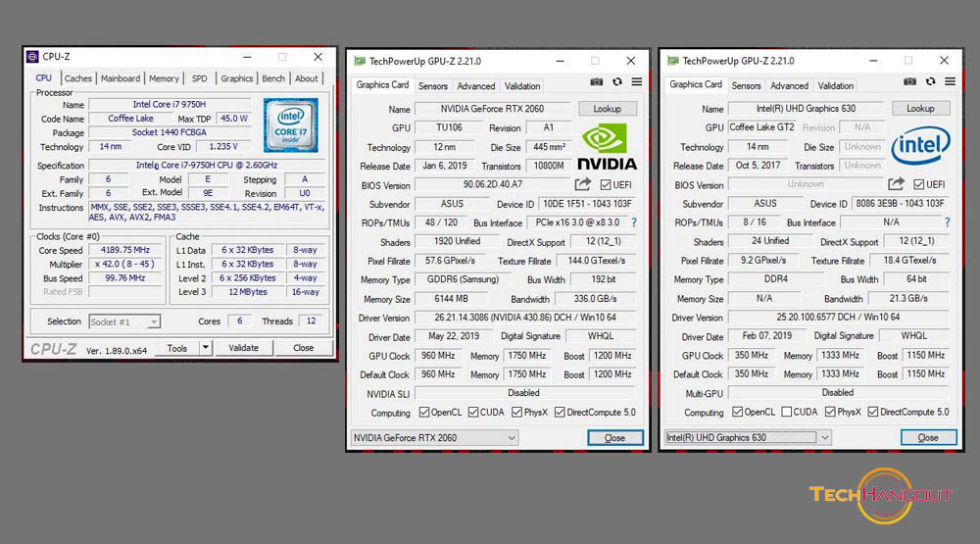980x544 pixels.
Task: Toggle UEFI checkbox in UHD Graphics 630 window
Action: click(x=919, y=184)
